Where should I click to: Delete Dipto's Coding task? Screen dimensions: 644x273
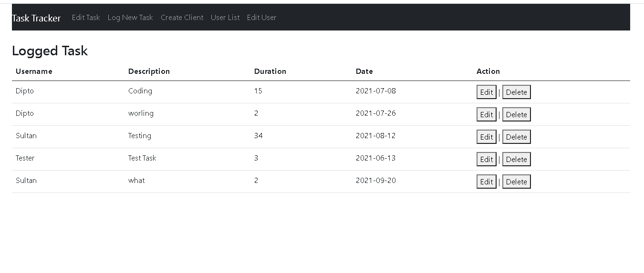(517, 92)
